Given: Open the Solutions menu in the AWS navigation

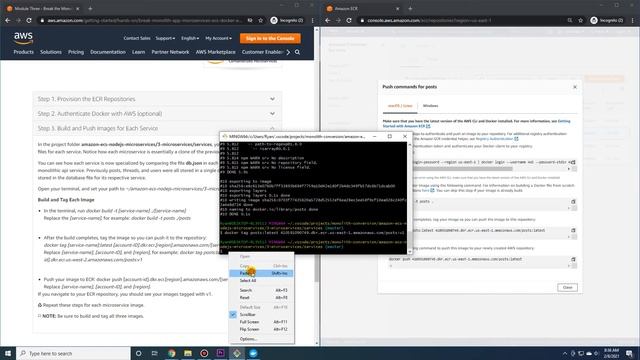Looking at the screenshot, I should 51,52.
